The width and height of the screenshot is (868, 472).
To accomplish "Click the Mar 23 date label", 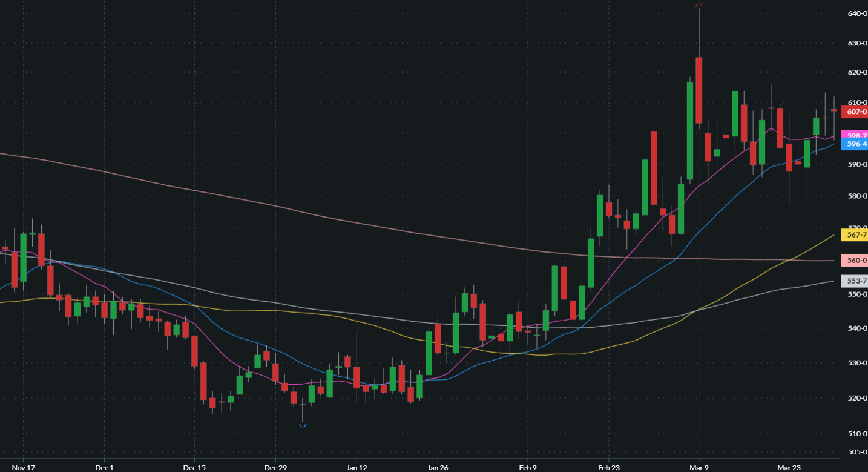I will coord(789,468).
